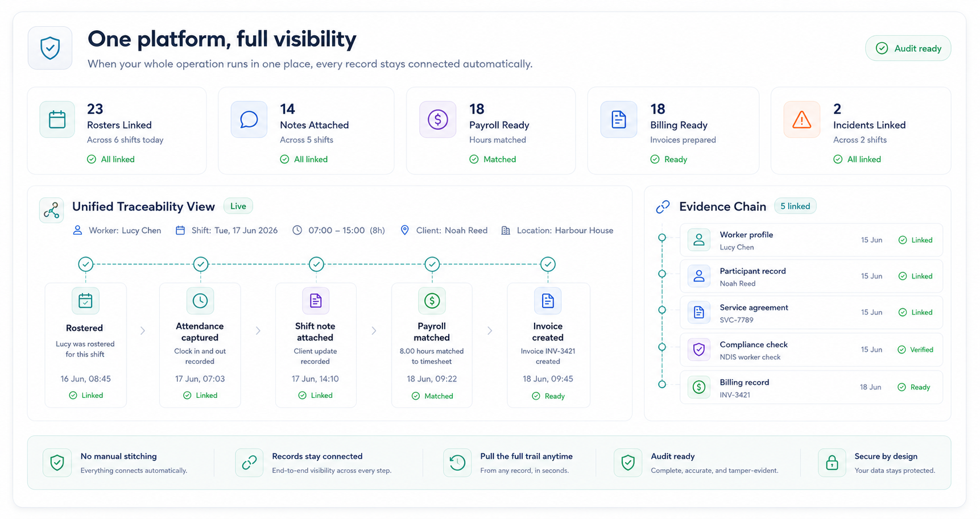Click the timeline checkmark above Payroll matched
The image size is (980, 519).
pyautogui.click(x=432, y=264)
